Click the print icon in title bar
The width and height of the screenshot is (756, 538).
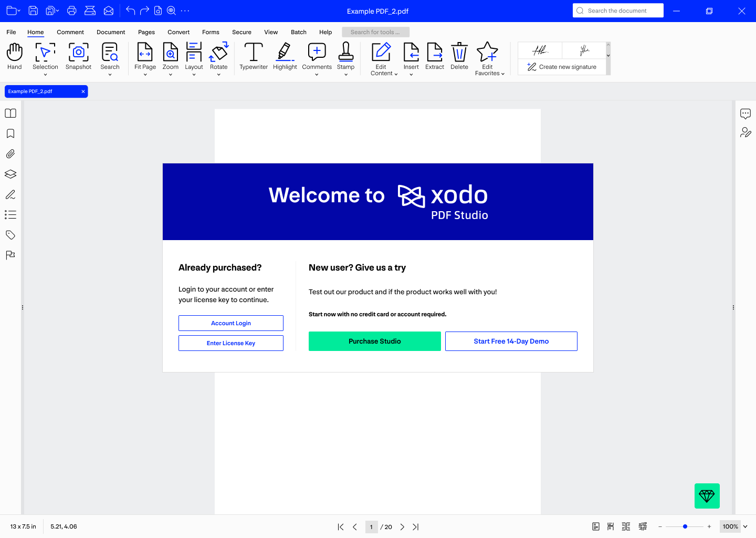[x=72, y=11]
